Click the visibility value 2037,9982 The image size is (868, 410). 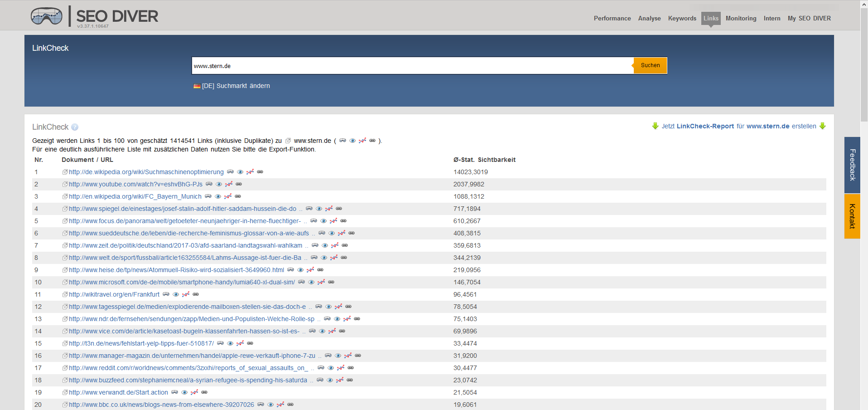tap(469, 184)
